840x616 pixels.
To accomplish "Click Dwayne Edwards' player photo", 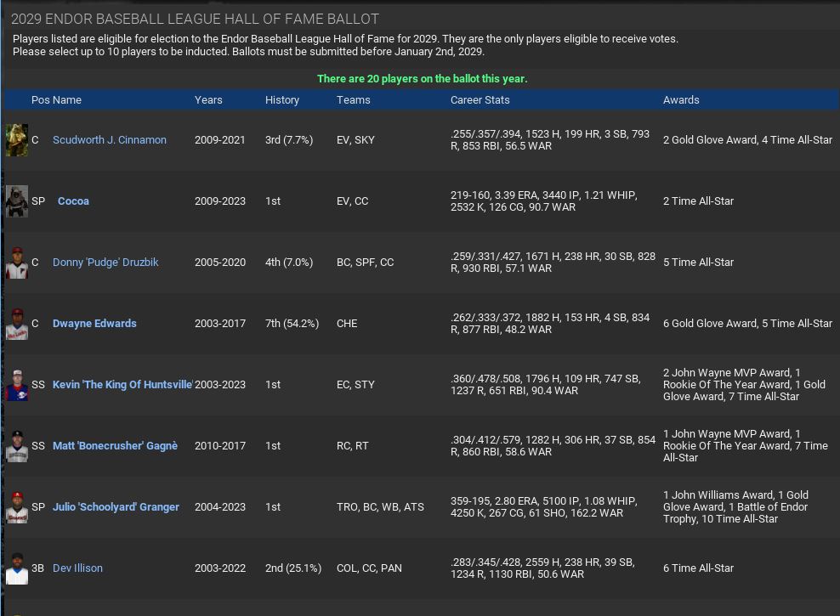I will (x=17, y=324).
